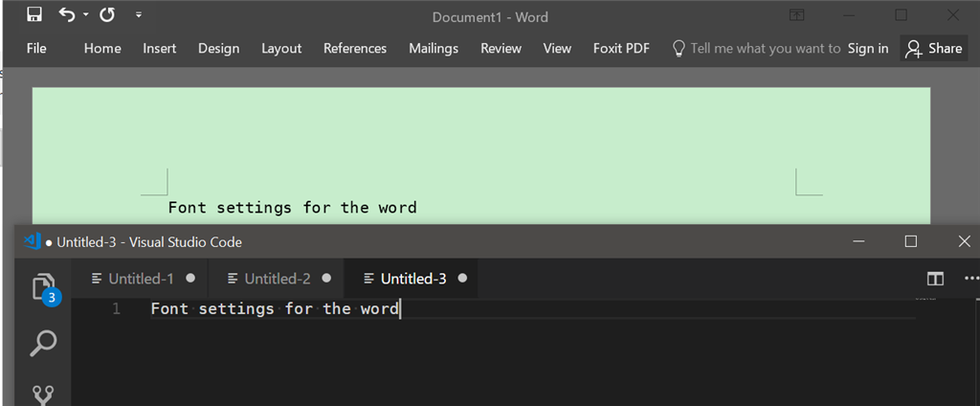Click Sign in in Word
This screenshot has height=406, width=980.
pos(868,48)
